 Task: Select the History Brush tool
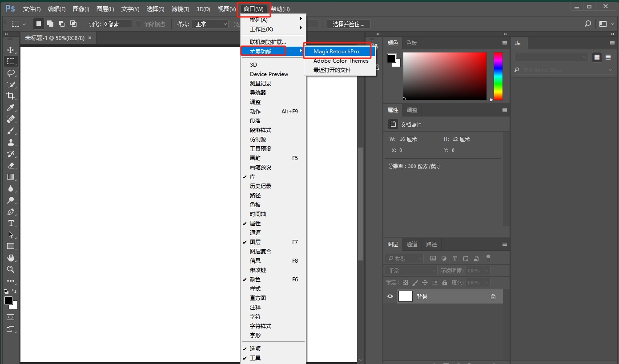coord(11,154)
